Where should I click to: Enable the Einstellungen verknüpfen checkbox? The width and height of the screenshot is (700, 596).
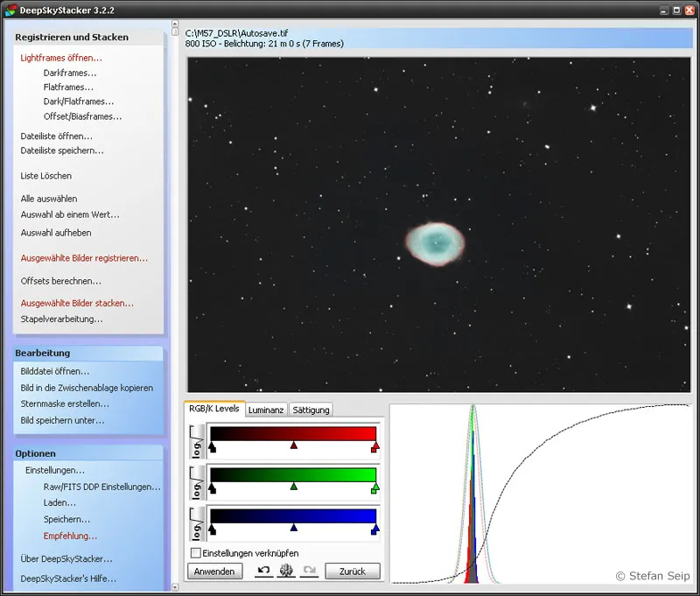[195, 553]
